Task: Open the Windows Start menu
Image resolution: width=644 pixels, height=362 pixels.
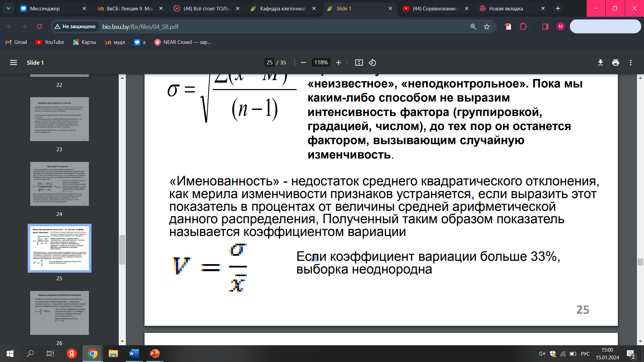Action: tap(10, 354)
